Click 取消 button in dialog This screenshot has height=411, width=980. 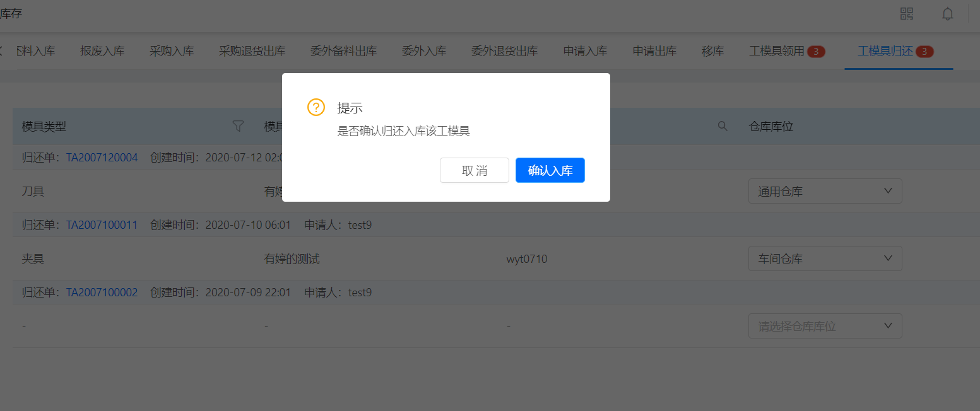[x=475, y=170]
